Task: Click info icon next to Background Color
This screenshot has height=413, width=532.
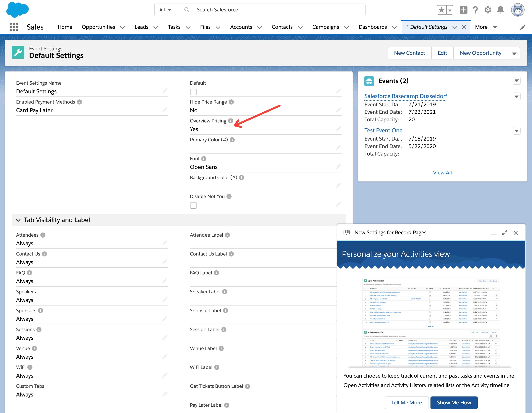Action: pos(241,177)
